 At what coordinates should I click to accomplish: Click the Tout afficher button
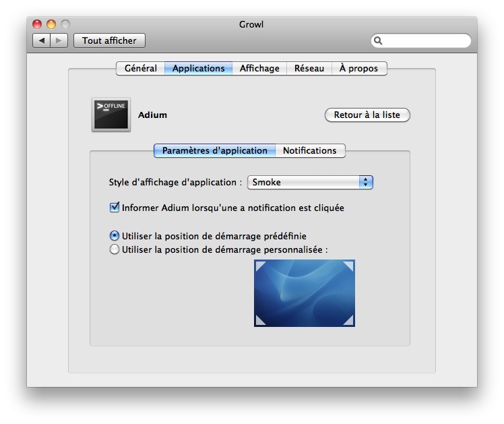point(109,40)
